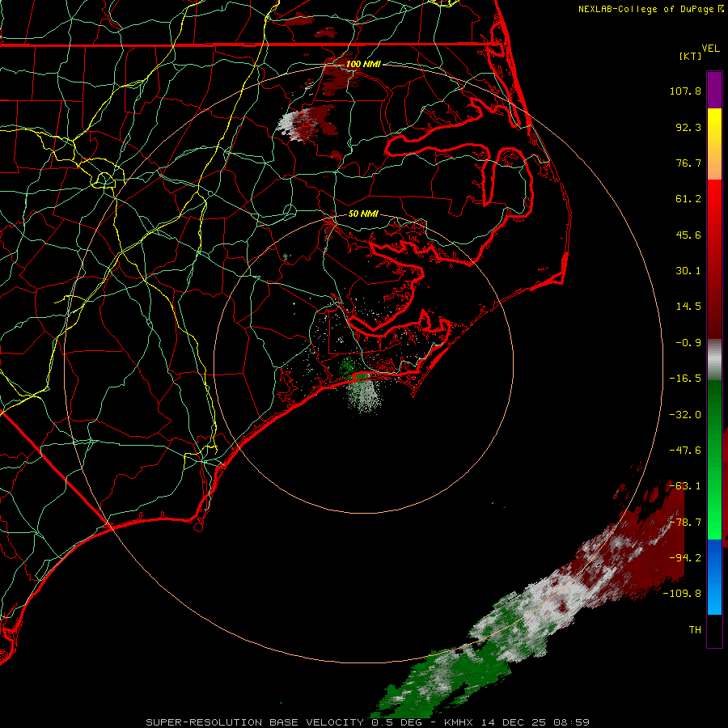Select the 92.3 scale value
The image size is (728, 728).
tap(688, 127)
